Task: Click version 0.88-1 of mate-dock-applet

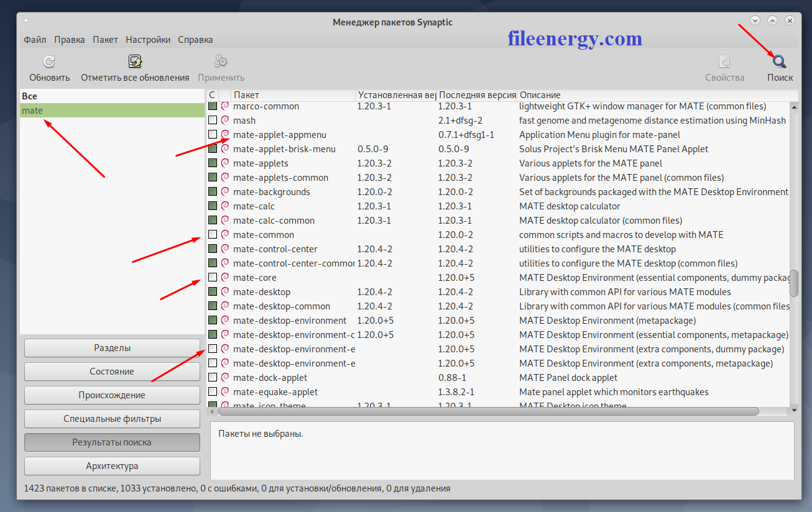Action: click(452, 377)
